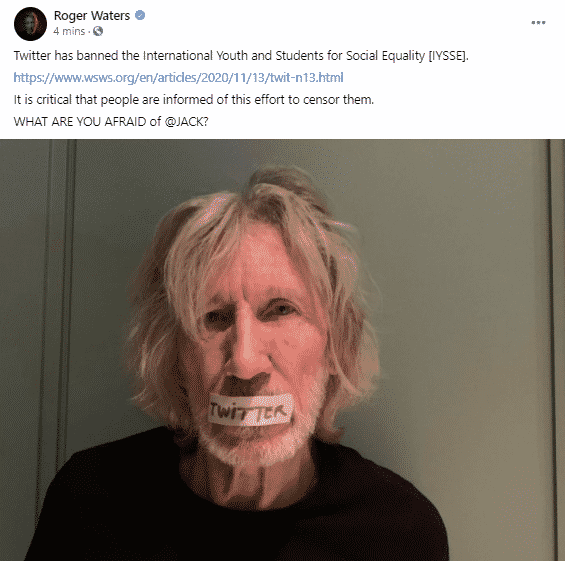Click the @JACK mention in the post

point(186,122)
